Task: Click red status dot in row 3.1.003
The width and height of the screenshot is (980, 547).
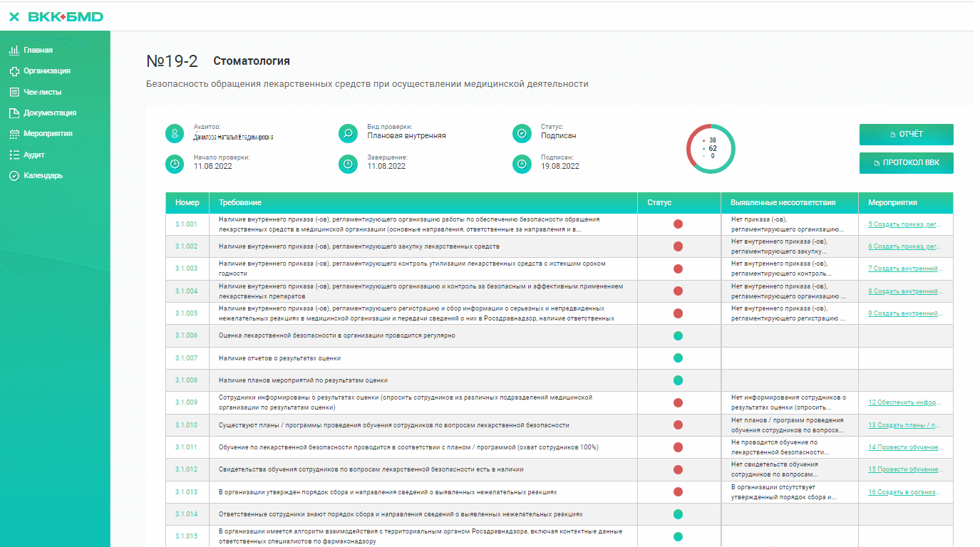Action: 678,269
